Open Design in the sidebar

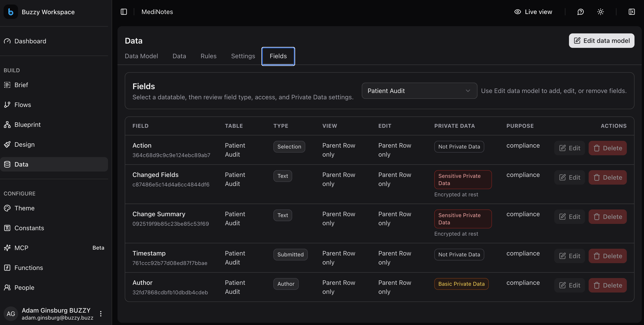click(54, 144)
